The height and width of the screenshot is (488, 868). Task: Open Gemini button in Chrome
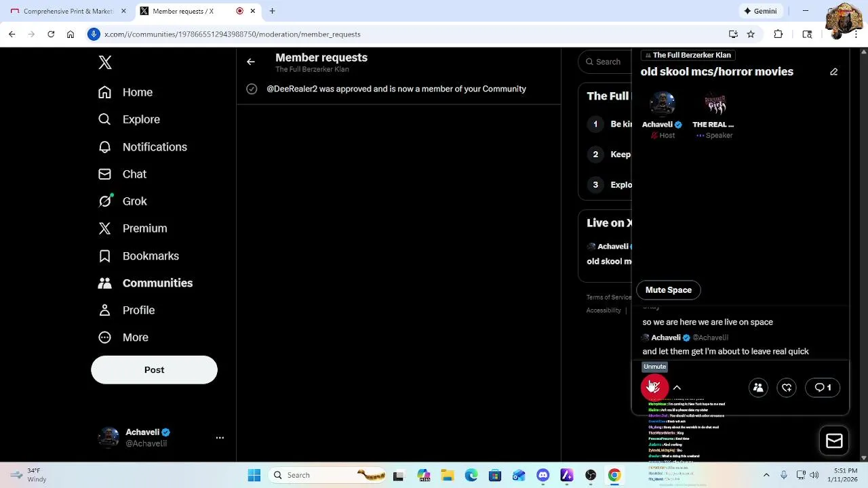(760, 11)
